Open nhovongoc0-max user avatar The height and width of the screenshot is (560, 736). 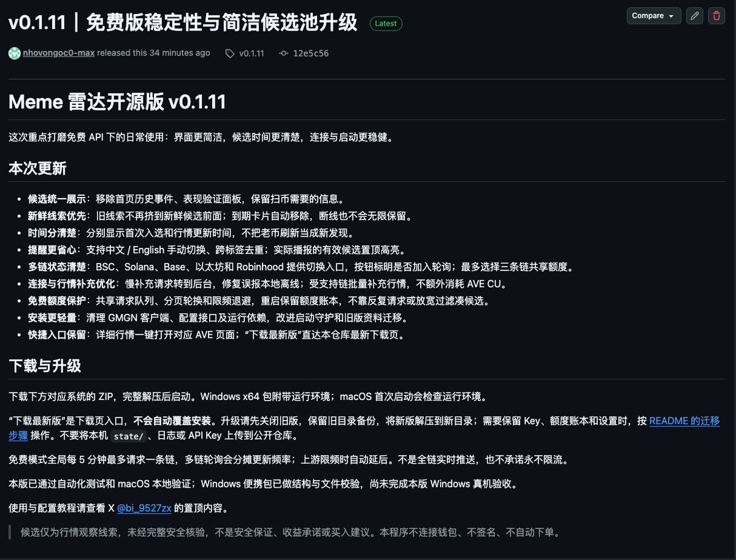click(14, 53)
